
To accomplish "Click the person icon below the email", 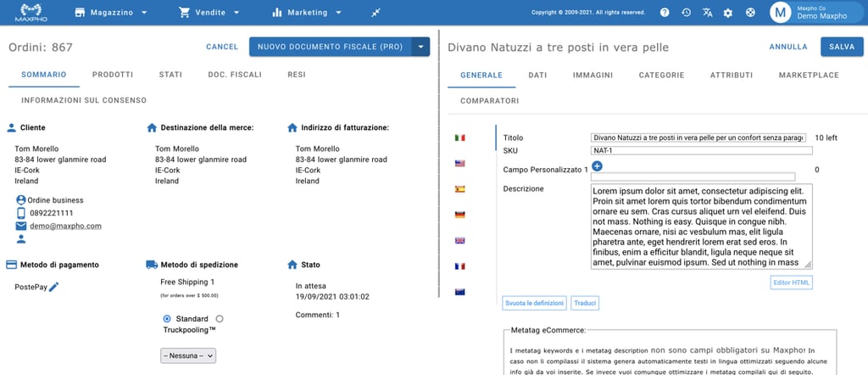I will pos(21,239).
